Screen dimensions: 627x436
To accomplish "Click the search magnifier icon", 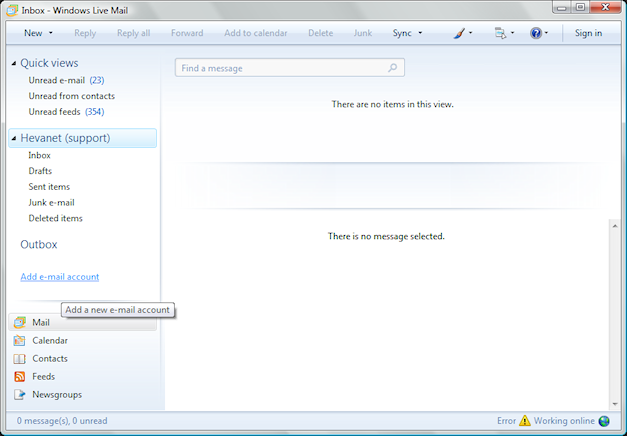I will (x=393, y=68).
